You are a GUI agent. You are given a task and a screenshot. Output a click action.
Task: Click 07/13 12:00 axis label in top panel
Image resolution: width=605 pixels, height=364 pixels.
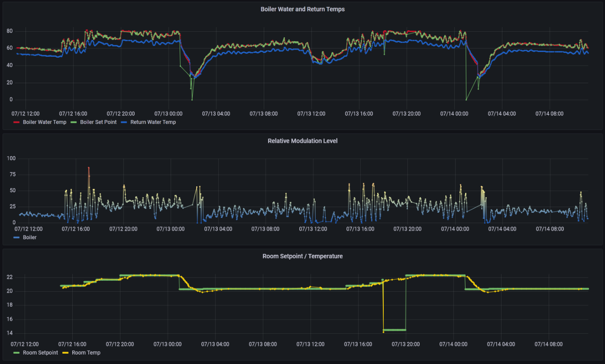[311, 113]
